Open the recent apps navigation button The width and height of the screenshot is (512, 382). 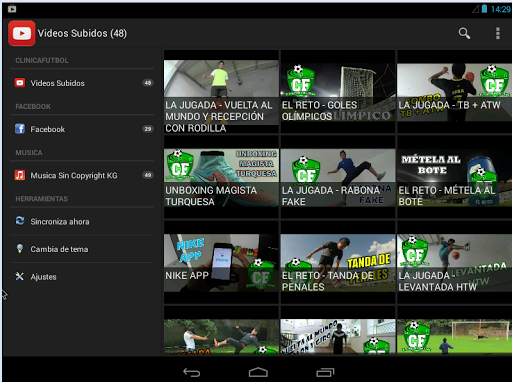pyautogui.click(x=325, y=372)
